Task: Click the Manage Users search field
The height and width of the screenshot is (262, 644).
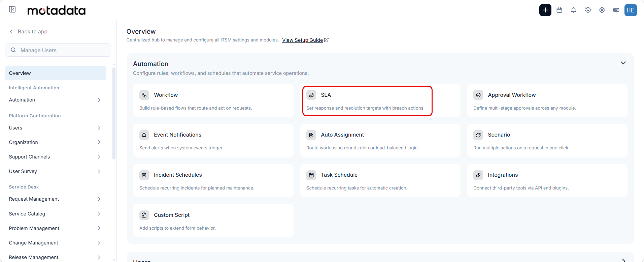Action: coord(58,50)
